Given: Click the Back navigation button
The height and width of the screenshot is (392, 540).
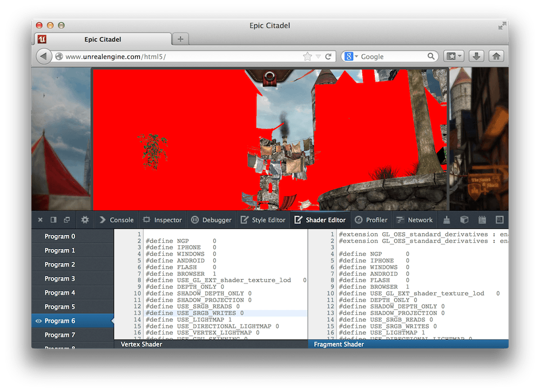Looking at the screenshot, I should tap(43, 56).
